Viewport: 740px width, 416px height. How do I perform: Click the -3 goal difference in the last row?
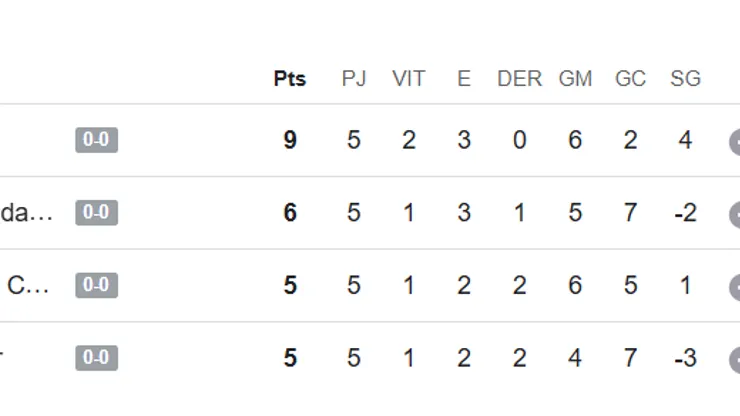coord(685,358)
